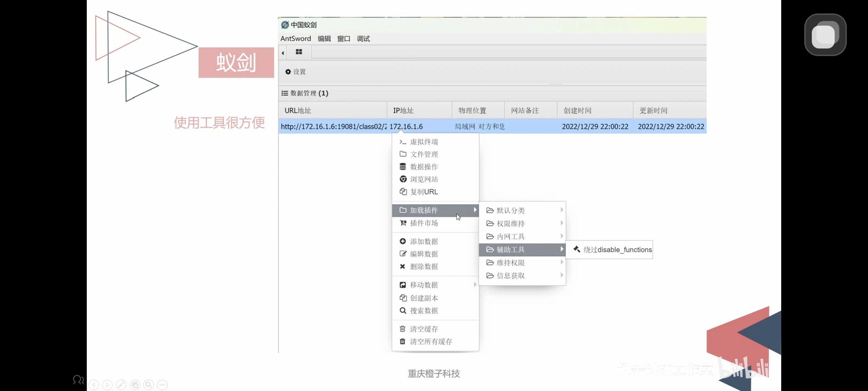This screenshot has height=391, width=868.
Task: Clear cache with 清空缓存
Action: [424, 329]
